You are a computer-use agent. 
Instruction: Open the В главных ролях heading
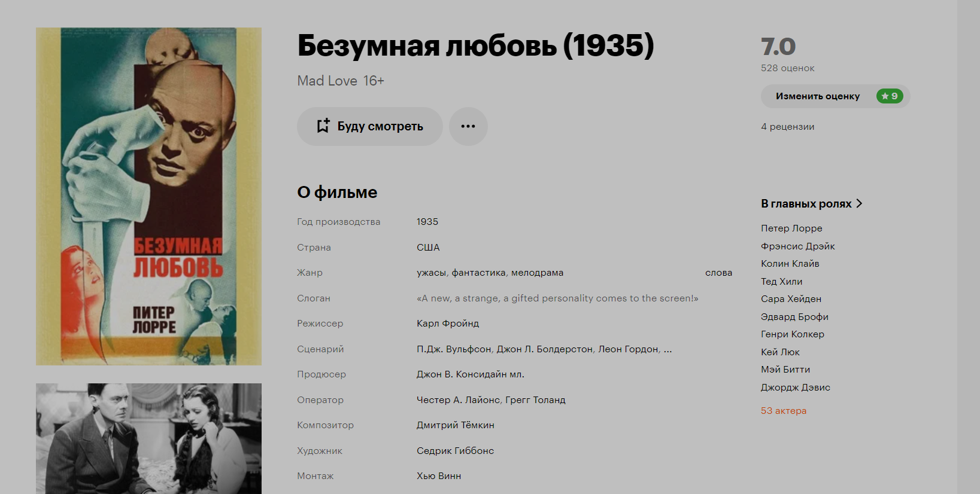point(806,203)
